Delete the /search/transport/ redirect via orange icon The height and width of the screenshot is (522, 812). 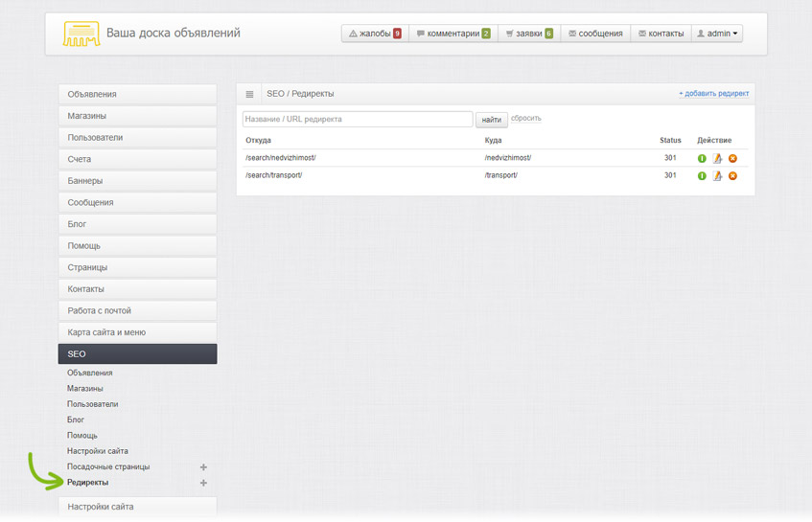[x=732, y=176]
